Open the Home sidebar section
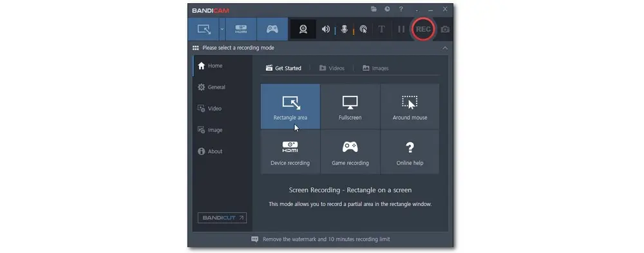 point(222,66)
